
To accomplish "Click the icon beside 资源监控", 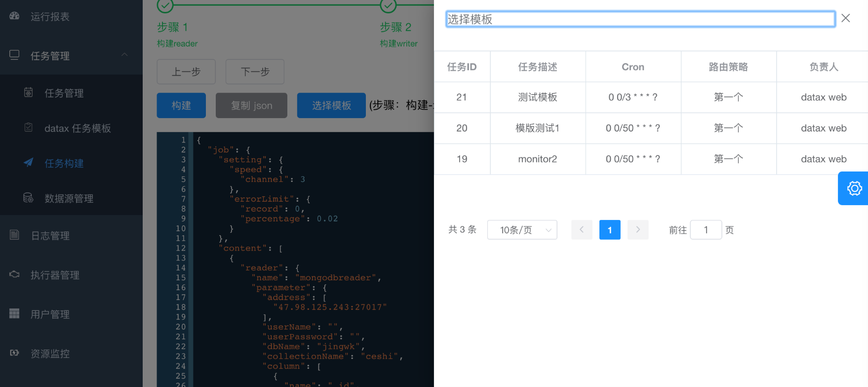I will 14,353.
